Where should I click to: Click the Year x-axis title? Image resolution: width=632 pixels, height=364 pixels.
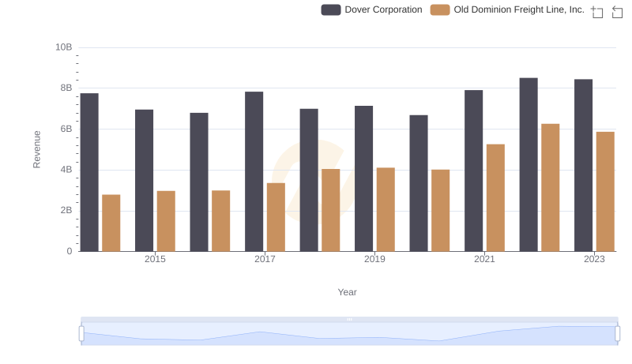pos(347,292)
